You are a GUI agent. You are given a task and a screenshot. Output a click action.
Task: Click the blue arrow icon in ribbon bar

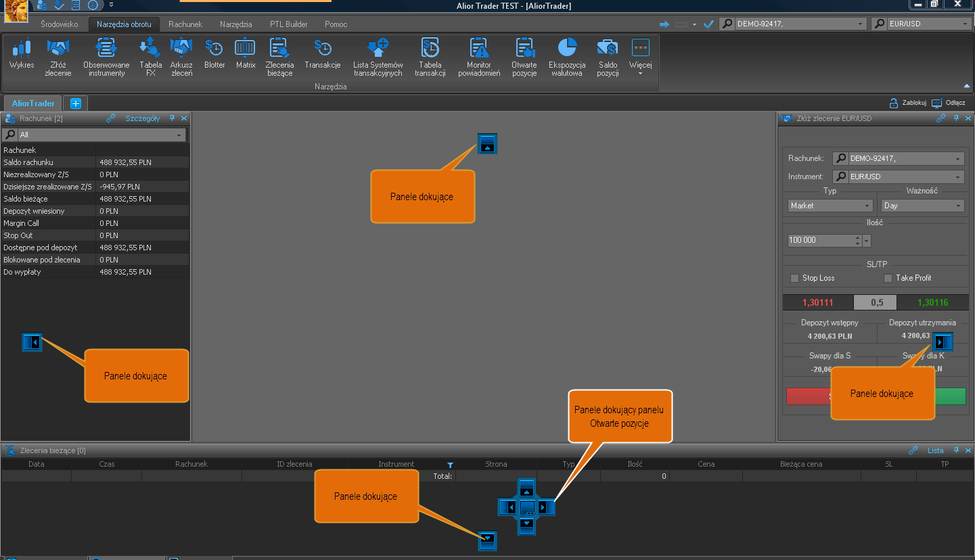pos(664,24)
